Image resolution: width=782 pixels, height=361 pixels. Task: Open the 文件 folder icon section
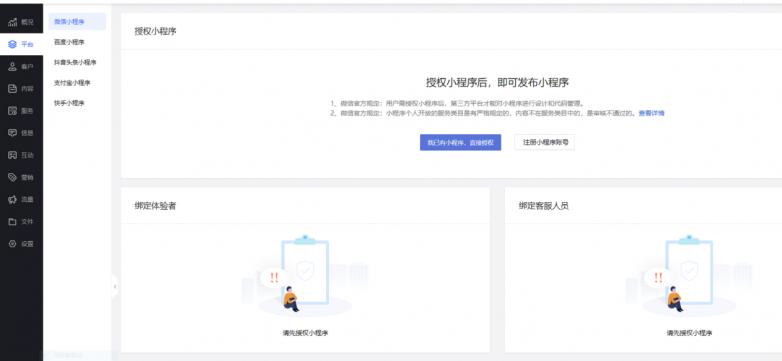[x=12, y=221]
